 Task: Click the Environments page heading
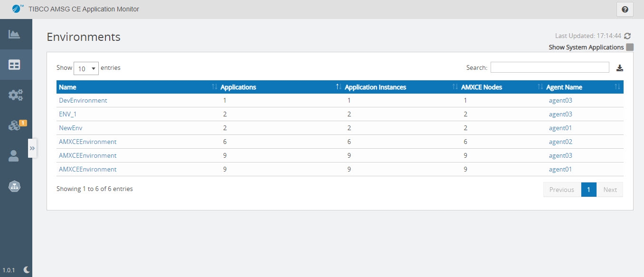[84, 37]
